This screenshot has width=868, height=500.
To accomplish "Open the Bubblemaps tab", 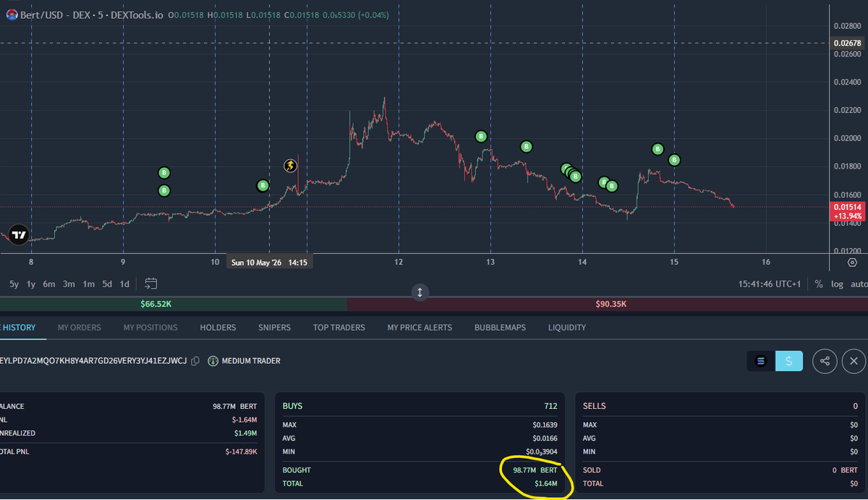I will pyautogui.click(x=500, y=327).
